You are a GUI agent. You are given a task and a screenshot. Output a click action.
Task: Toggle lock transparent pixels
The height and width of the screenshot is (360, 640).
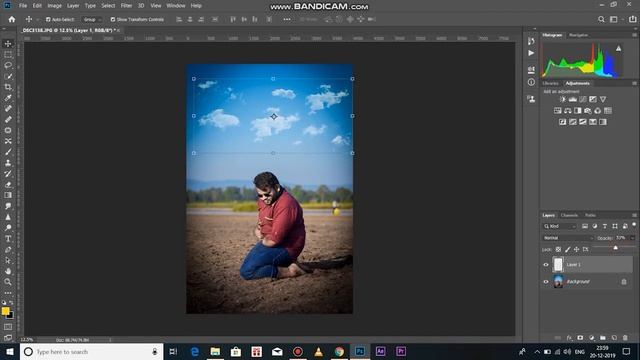point(558,249)
